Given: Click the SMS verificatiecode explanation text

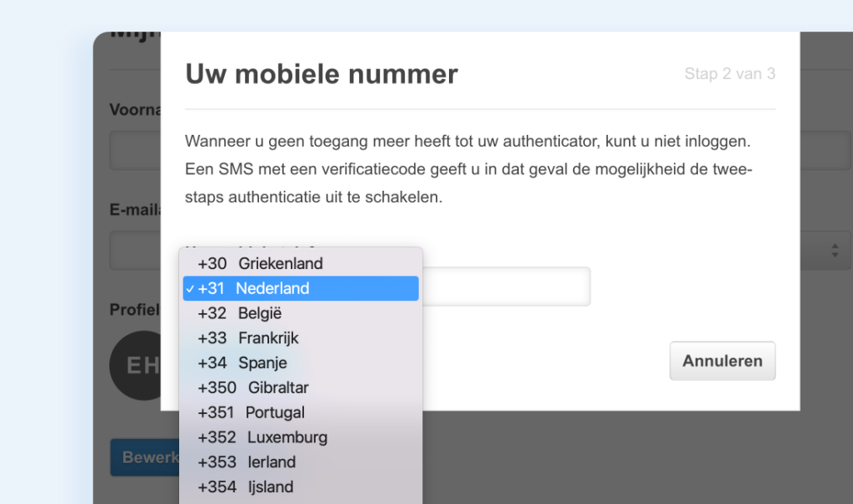Looking at the screenshot, I should click(x=468, y=170).
